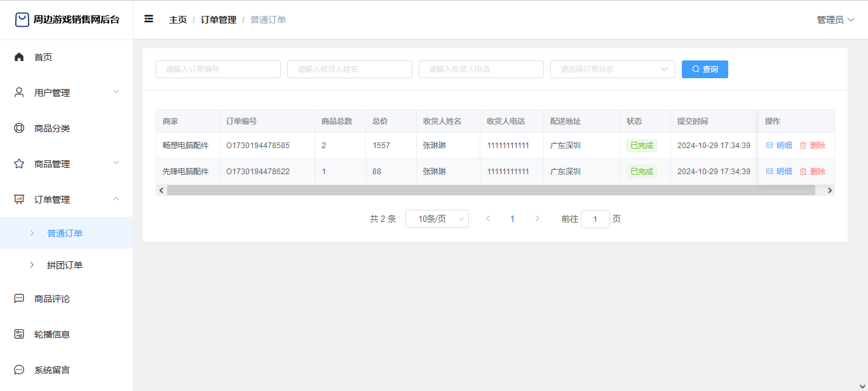Click the table's horizontal scrollbar right arrow

829,190
